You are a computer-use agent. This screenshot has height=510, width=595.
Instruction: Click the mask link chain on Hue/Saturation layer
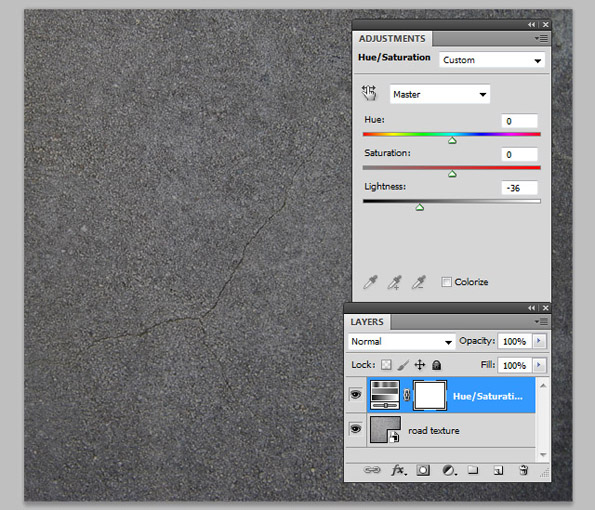coord(406,395)
